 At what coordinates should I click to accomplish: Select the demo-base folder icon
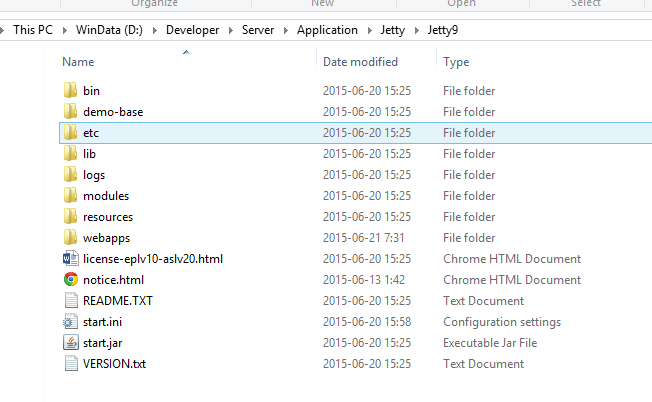[x=70, y=111]
